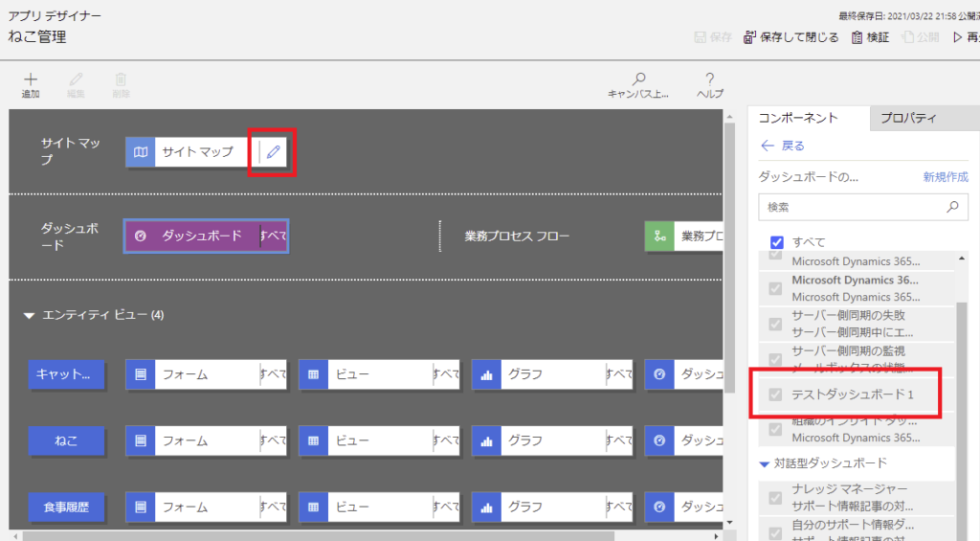Viewport: 980px width, 541px height.
Task: Open the すべて selector on the Dashboard tile
Action: [x=274, y=236]
